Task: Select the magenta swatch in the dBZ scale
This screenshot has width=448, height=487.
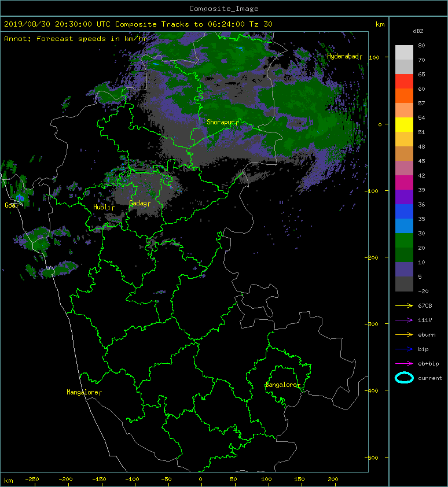Action: pyautogui.click(x=404, y=182)
